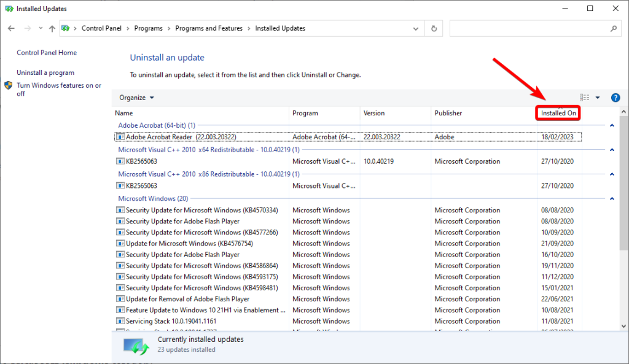Open the Uninstall a program link
Viewport: 629px width, 364px height.
pyautogui.click(x=45, y=72)
